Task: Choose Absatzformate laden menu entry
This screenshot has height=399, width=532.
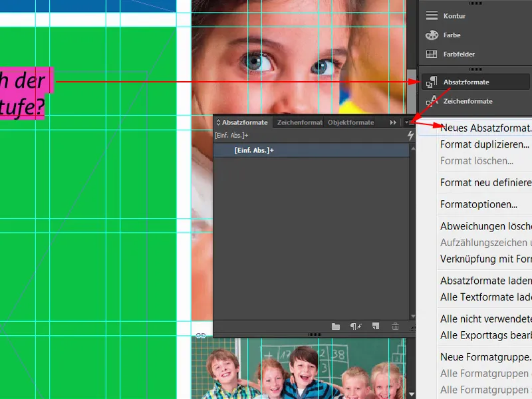Action: click(485, 281)
